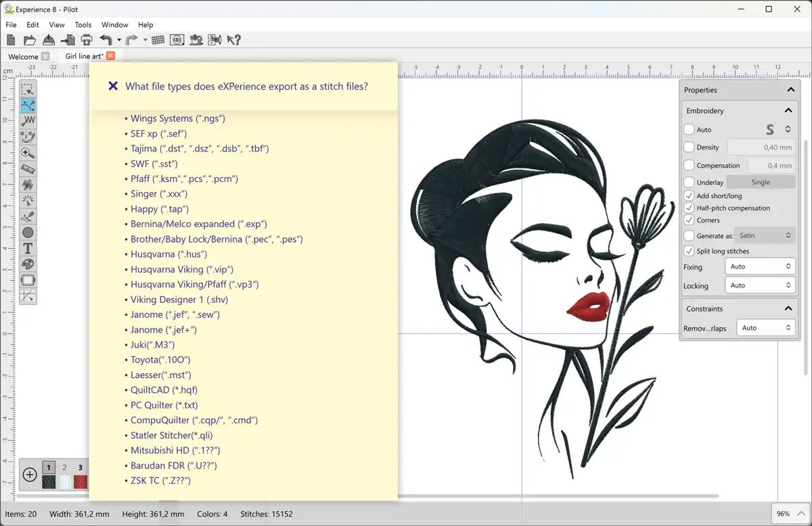Viewport: 812px width, 526px height.
Task: Click the save-to-drive toolbar icon
Action: click(49, 41)
